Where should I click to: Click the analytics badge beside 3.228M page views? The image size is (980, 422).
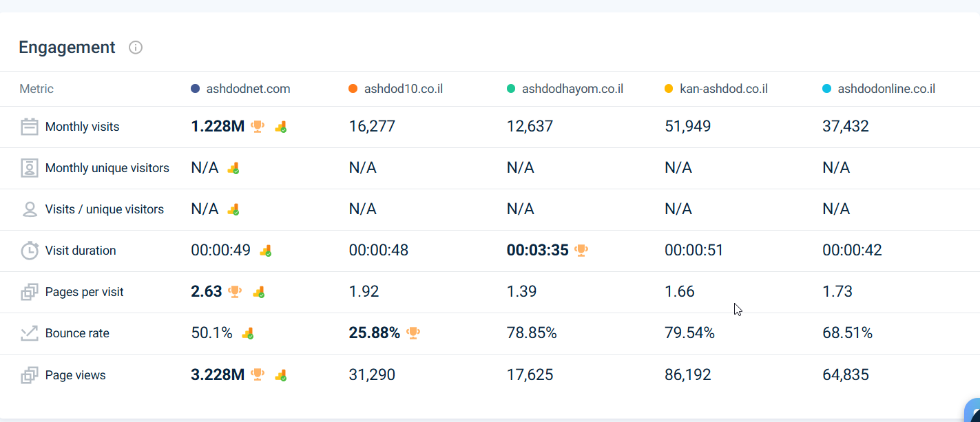click(x=280, y=375)
